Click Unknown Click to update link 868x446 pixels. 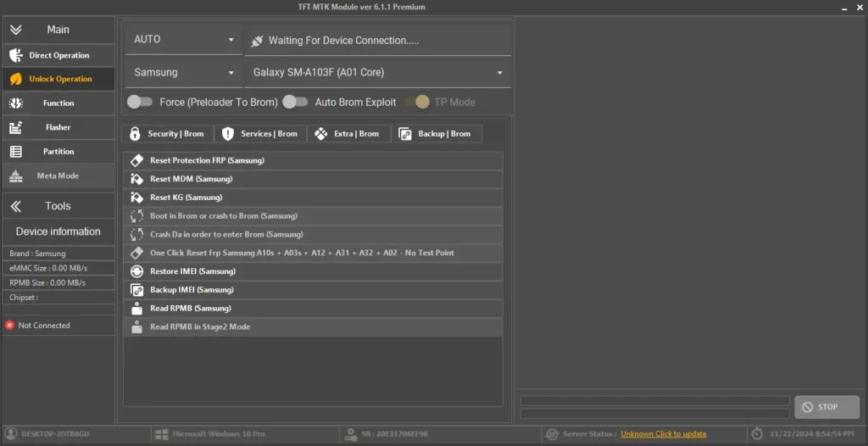point(663,434)
